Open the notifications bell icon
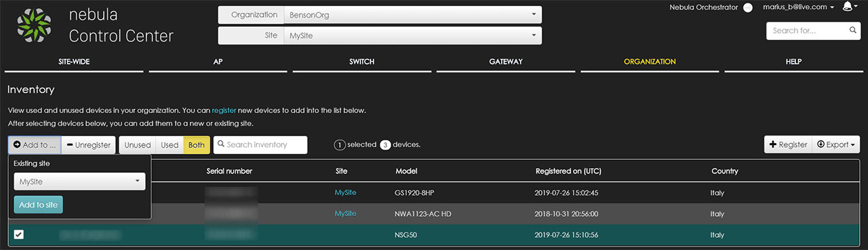Screen dimensions: 868x250 [x=847, y=7]
